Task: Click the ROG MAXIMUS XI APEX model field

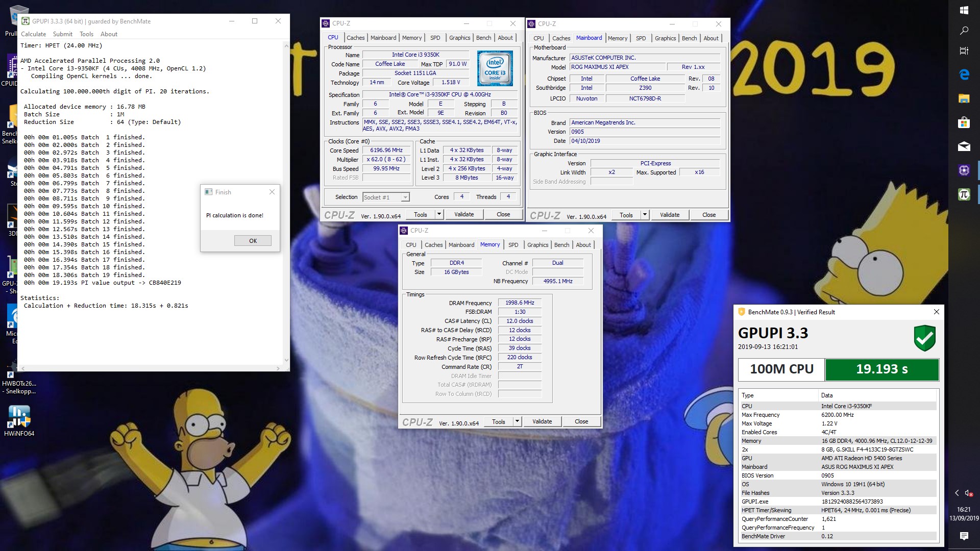Action: tap(618, 67)
